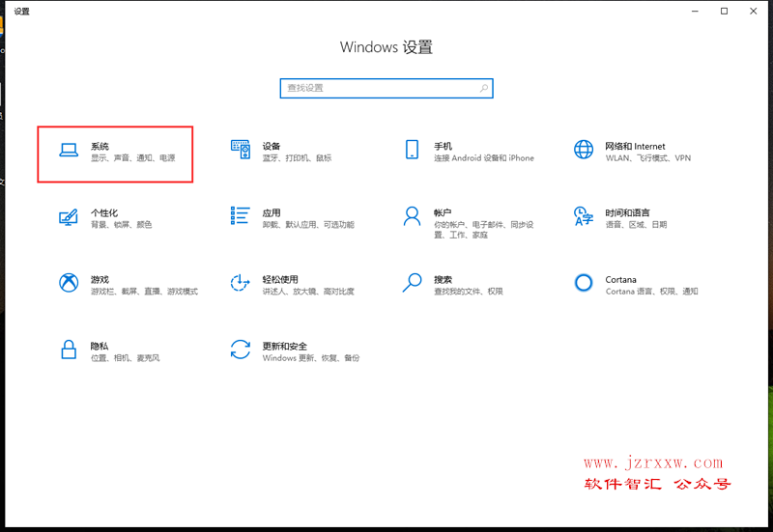
Task: Click text 位置、相机、麦克风
Action: (x=126, y=357)
